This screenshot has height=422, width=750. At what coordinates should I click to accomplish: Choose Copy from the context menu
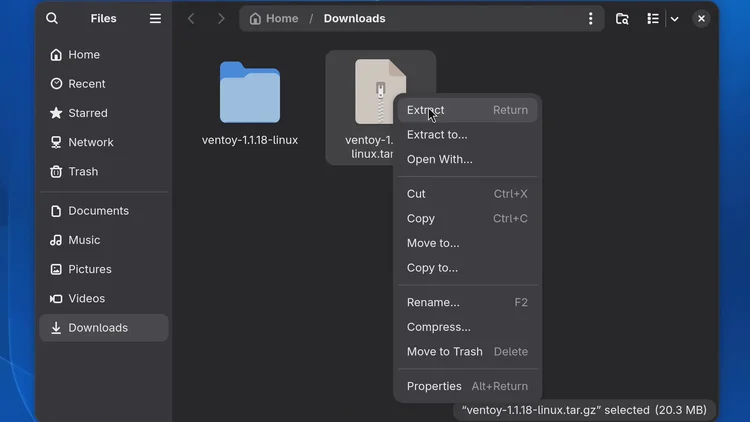click(467, 219)
